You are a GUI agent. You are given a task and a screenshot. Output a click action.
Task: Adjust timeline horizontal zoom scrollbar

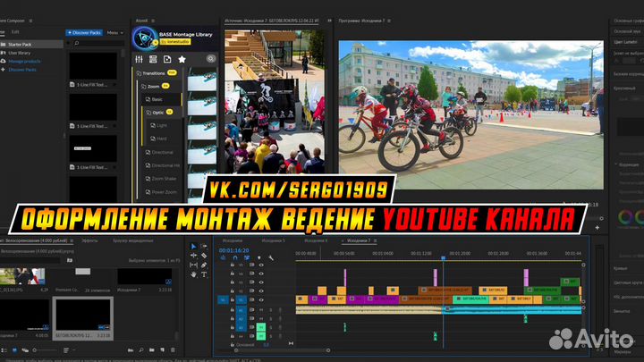pos(282,350)
